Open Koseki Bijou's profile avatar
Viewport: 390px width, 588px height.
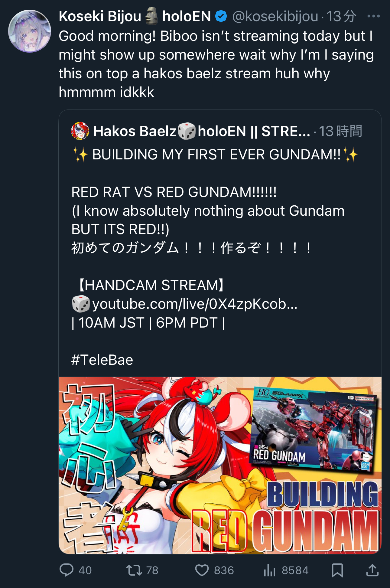30,31
